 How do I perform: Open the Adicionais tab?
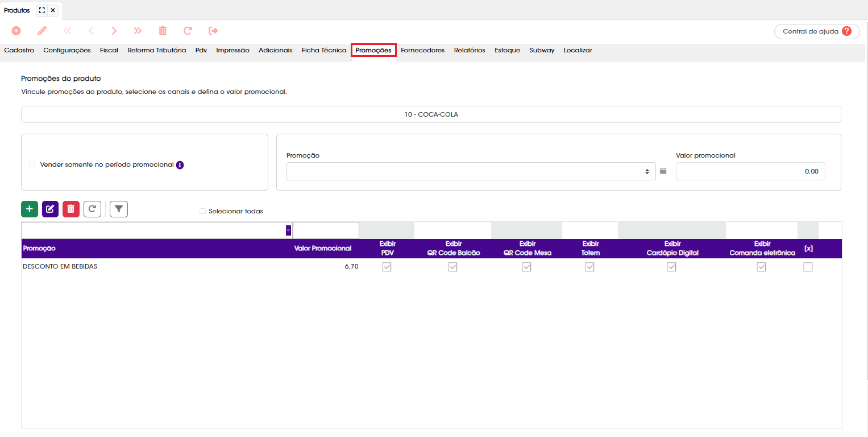tap(276, 50)
